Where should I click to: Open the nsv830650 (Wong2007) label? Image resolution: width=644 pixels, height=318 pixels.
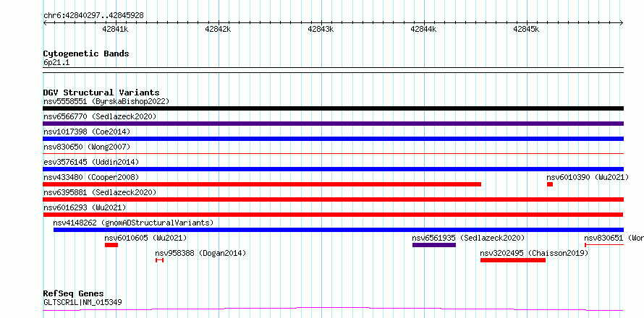(x=87, y=147)
